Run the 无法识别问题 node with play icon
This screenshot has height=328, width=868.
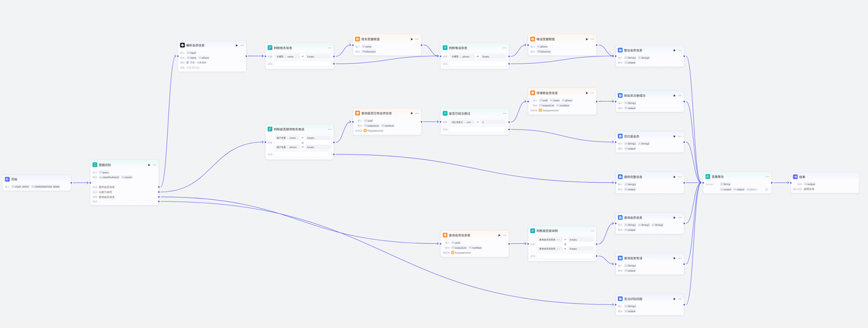(x=674, y=299)
